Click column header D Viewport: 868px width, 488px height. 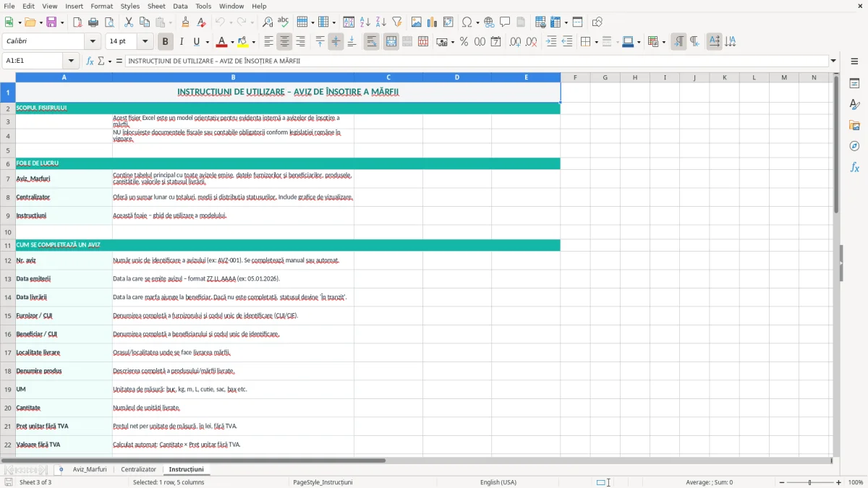pyautogui.click(x=457, y=77)
